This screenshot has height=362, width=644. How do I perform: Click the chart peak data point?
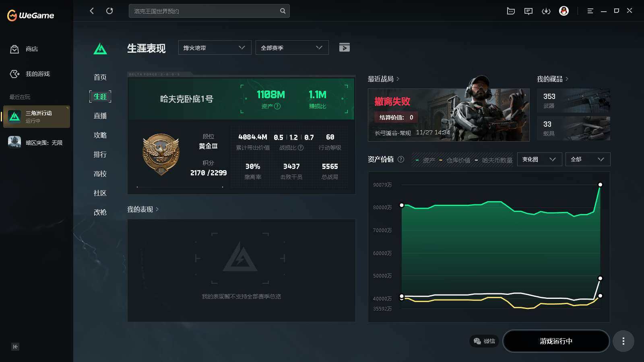[x=600, y=185]
